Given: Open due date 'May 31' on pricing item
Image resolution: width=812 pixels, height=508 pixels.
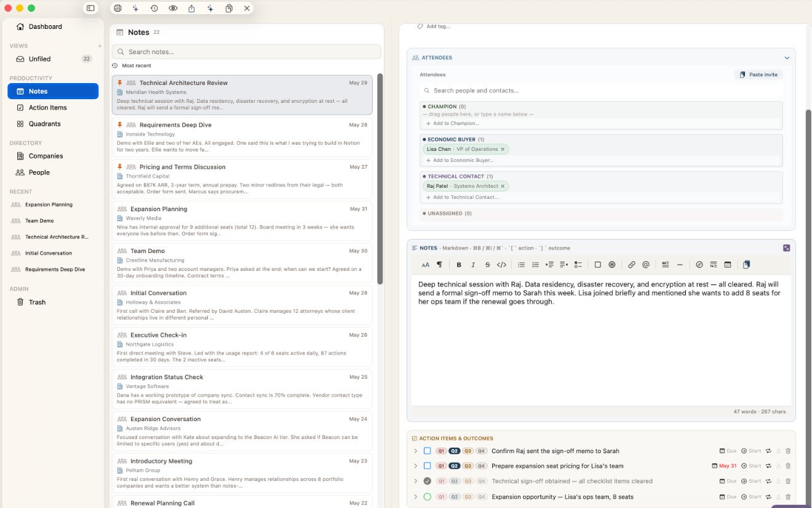Looking at the screenshot, I should (724, 466).
